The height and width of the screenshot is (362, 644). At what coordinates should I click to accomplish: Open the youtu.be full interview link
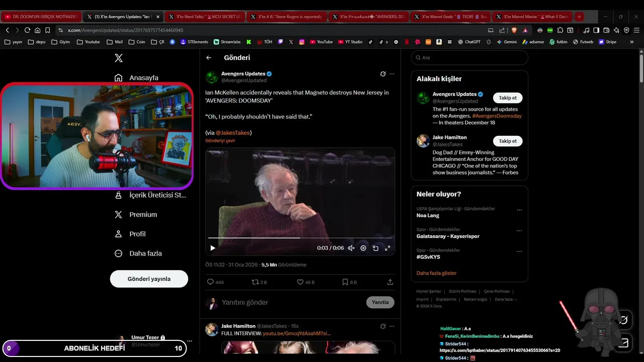296,334
